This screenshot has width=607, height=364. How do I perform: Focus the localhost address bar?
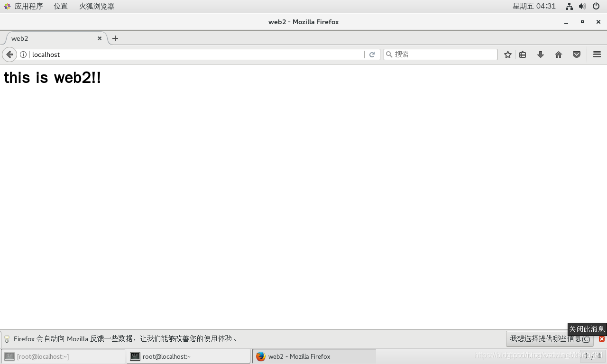coord(197,55)
